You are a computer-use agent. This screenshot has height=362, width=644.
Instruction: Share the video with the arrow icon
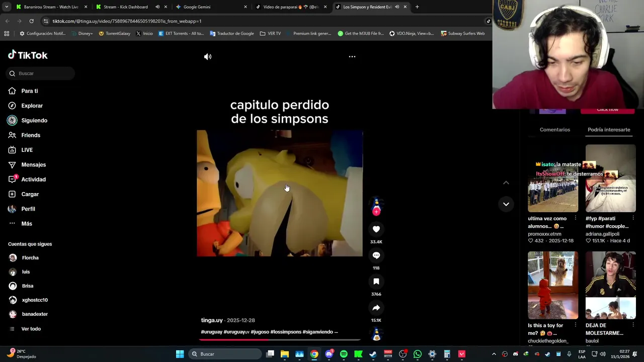click(376, 308)
